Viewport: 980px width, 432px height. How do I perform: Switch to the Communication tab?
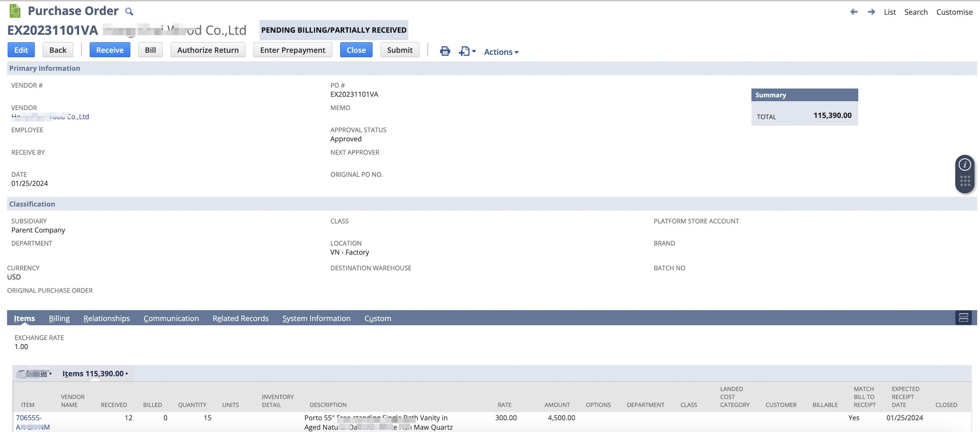(171, 318)
